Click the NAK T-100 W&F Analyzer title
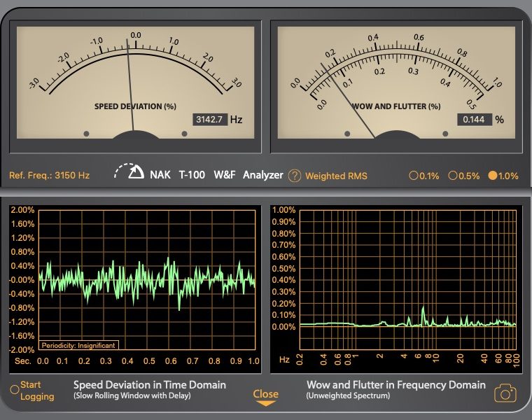The width and height of the screenshot is (532, 420). point(216,175)
